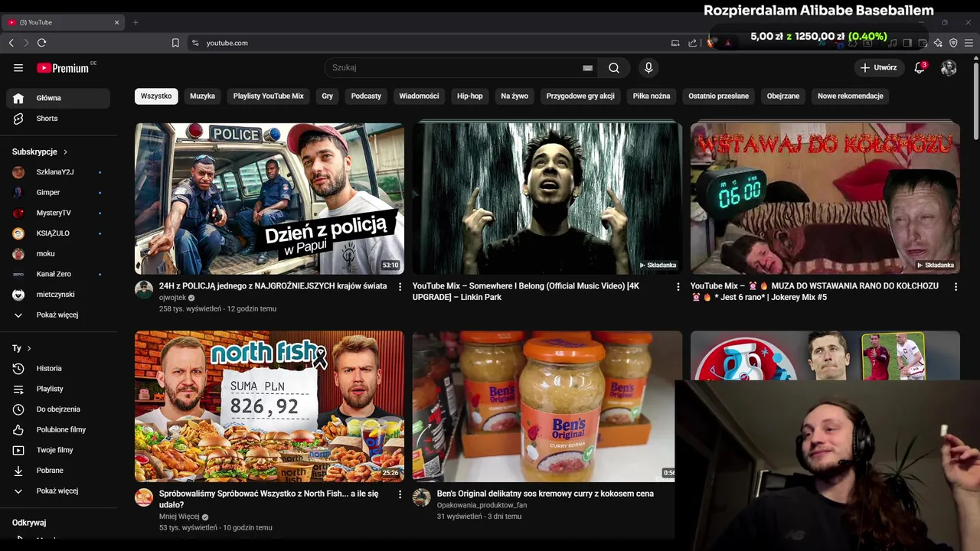Select the Na żywo filter chip
Image resolution: width=980 pixels, height=551 pixels.
[x=514, y=96]
